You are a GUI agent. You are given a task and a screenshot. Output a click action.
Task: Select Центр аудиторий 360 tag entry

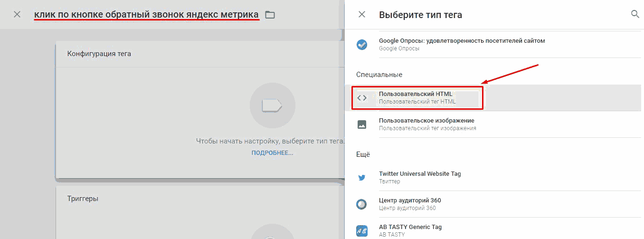tap(493, 204)
